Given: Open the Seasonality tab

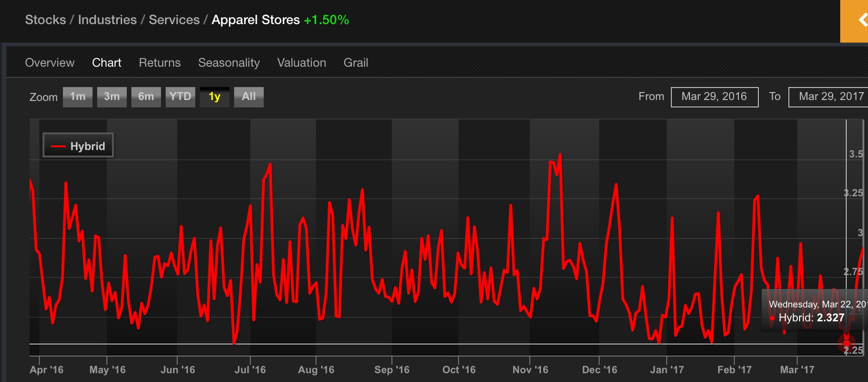Looking at the screenshot, I should 229,63.
